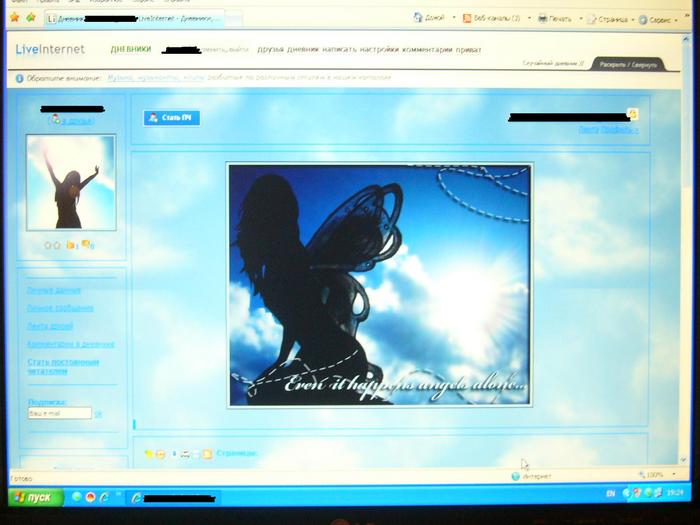Open the Страница (Page) menu
Viewport: 700px width, 525px height.
[x=611, y=20]
